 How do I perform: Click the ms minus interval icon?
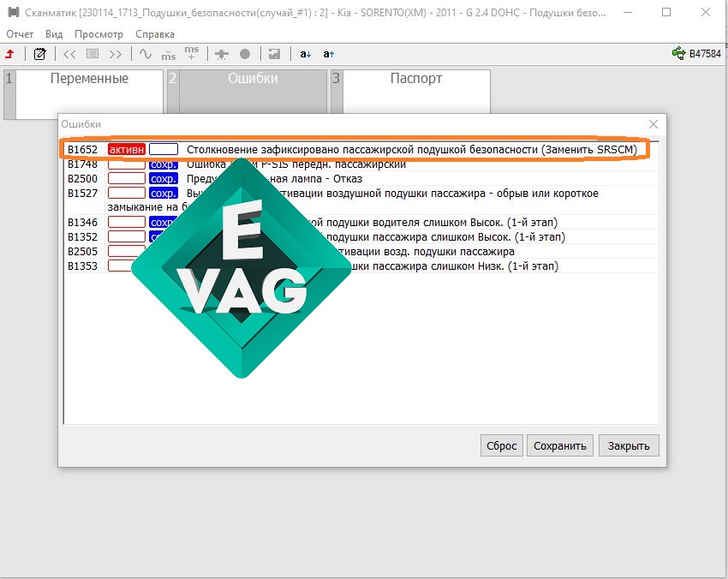point(169,56)
